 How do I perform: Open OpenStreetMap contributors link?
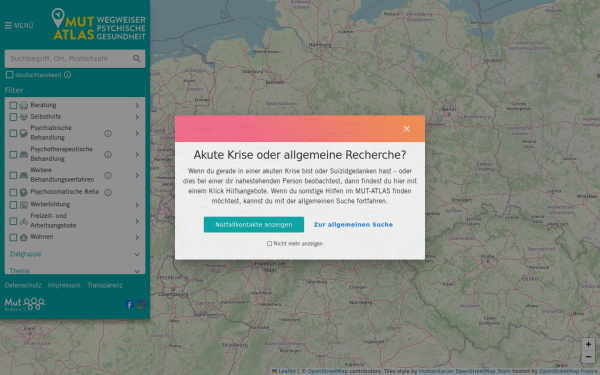(x=328, y=371)
